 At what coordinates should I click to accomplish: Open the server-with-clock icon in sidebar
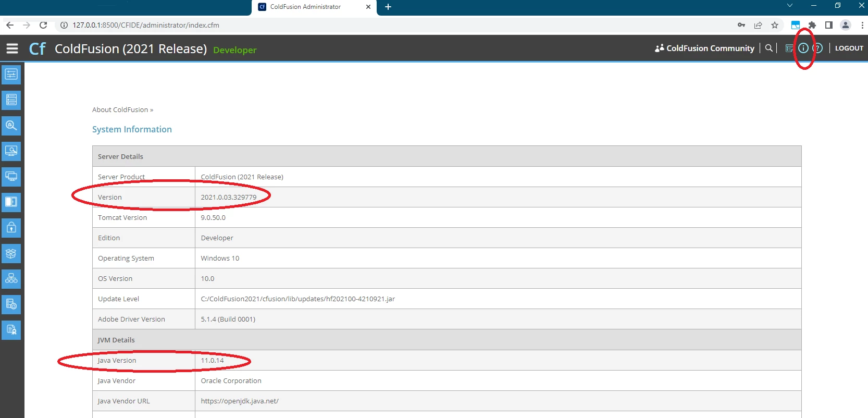coord(11,304)
